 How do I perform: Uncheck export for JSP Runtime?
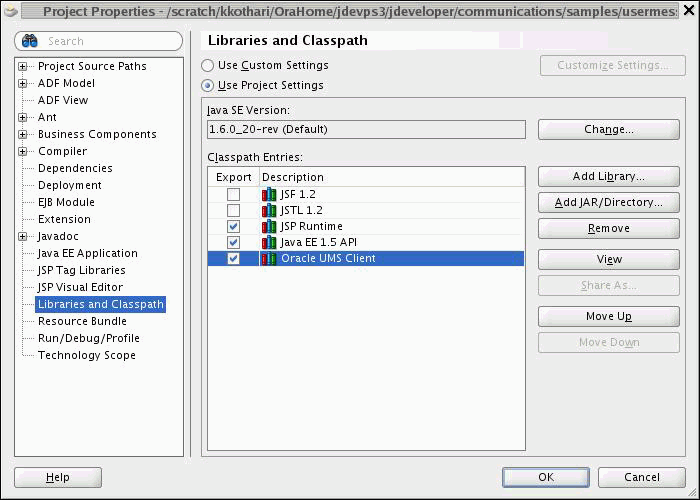[233, 226]
